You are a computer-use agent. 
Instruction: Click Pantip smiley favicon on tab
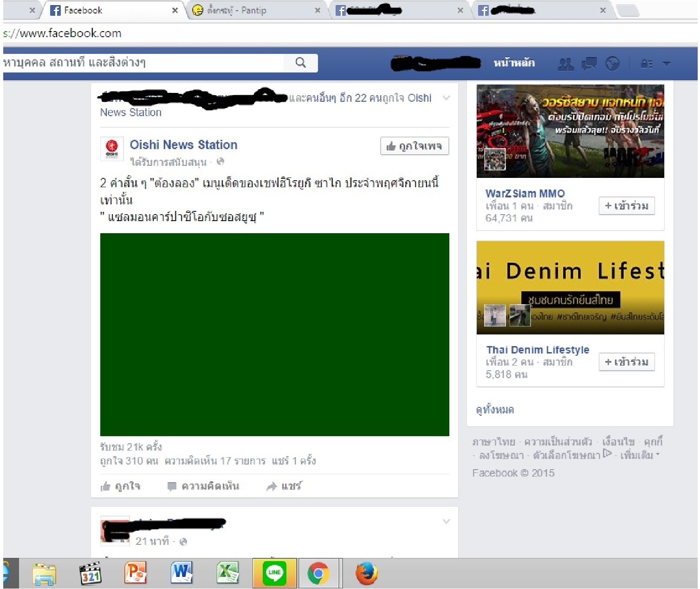point(198,10)
